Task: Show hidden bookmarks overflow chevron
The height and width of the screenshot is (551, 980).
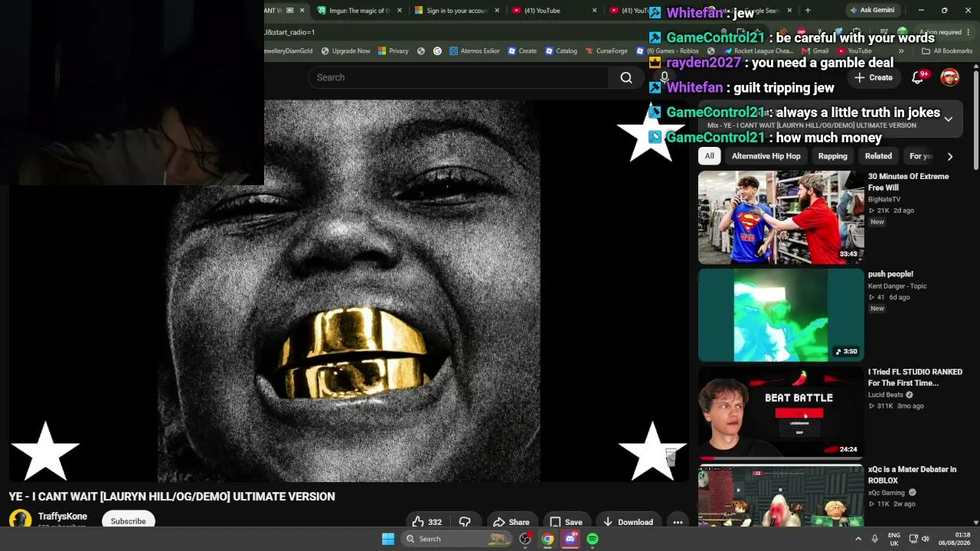Action: pos(901,51)
